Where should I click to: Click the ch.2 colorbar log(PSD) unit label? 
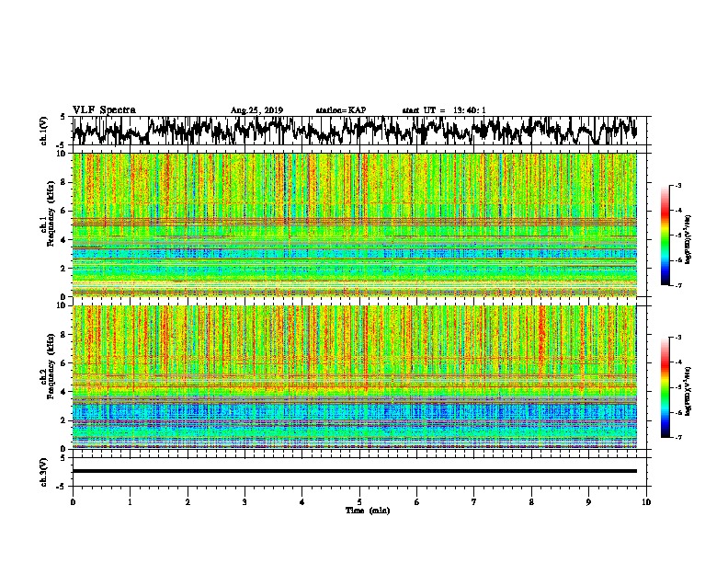tap(688, 391)
